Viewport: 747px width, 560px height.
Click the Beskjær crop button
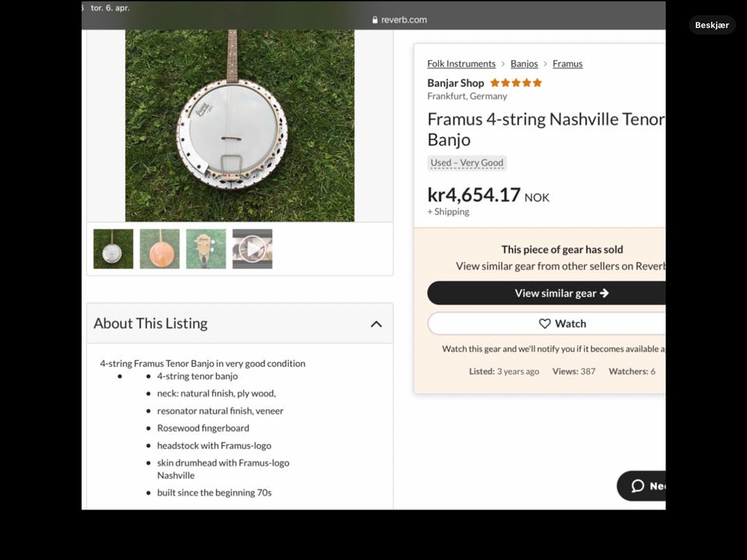point(712,25)
